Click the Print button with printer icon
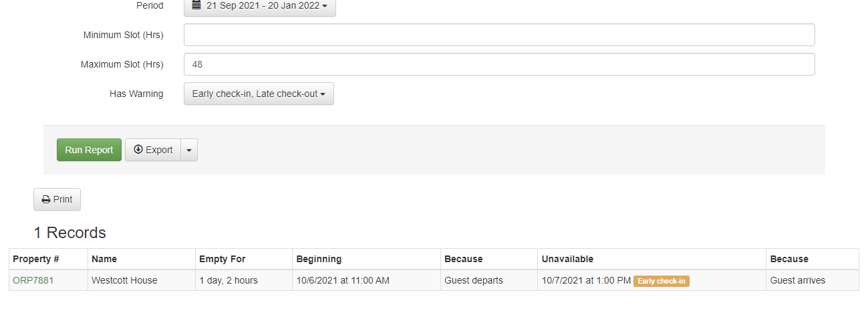 57,199
